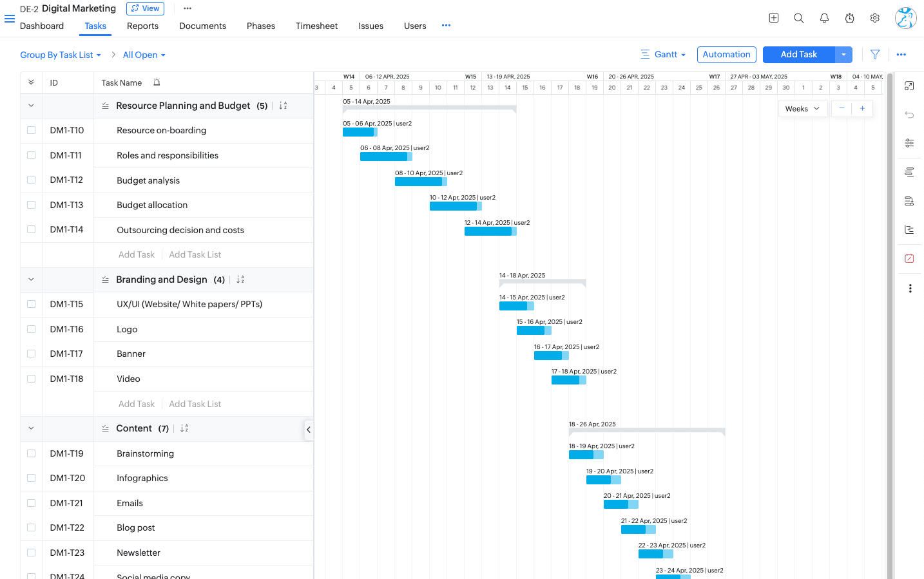Open the settings gear icon
The image size is (924, 579).
(x=875, y=18)
